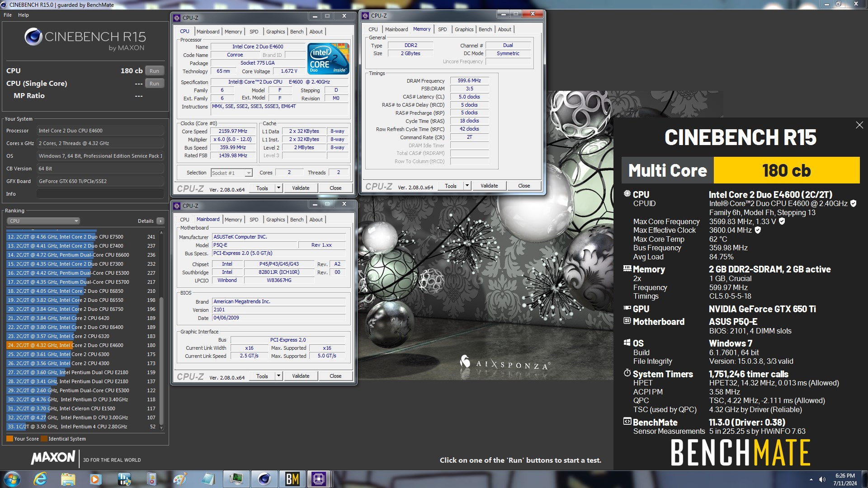Select rank 33 Pentium 4 2.80GHz row
Image resolution: width=868 pixels, height=488 pixels.
[x=81, y=427]
